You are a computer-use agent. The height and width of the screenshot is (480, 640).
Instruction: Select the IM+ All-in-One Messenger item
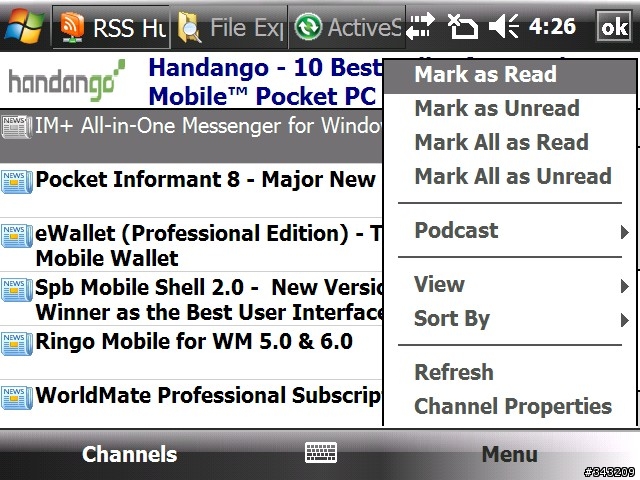[x=191, y=137]
